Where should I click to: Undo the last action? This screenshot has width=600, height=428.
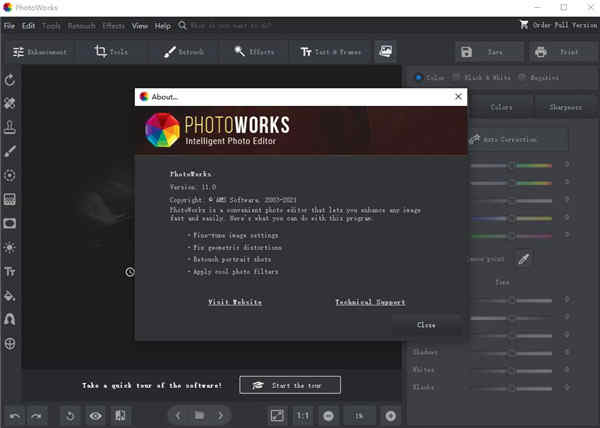pos(15,415)
